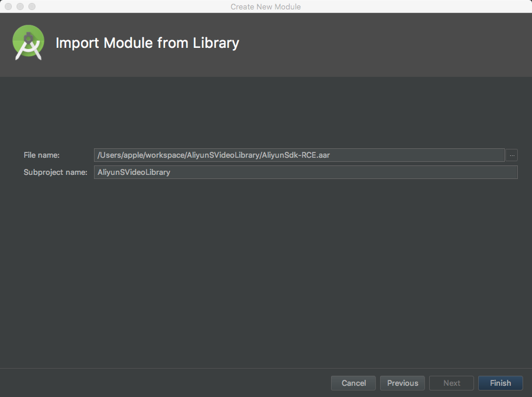Click the window minimize button in title bar
Screen dimensions: 532x397
point(20,6)
